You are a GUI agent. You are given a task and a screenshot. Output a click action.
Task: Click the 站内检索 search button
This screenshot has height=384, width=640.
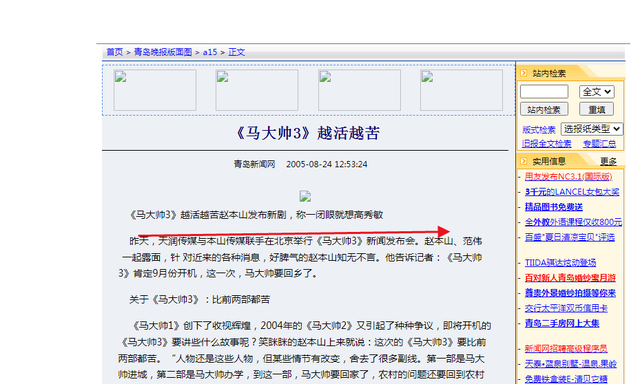point(544,109)
